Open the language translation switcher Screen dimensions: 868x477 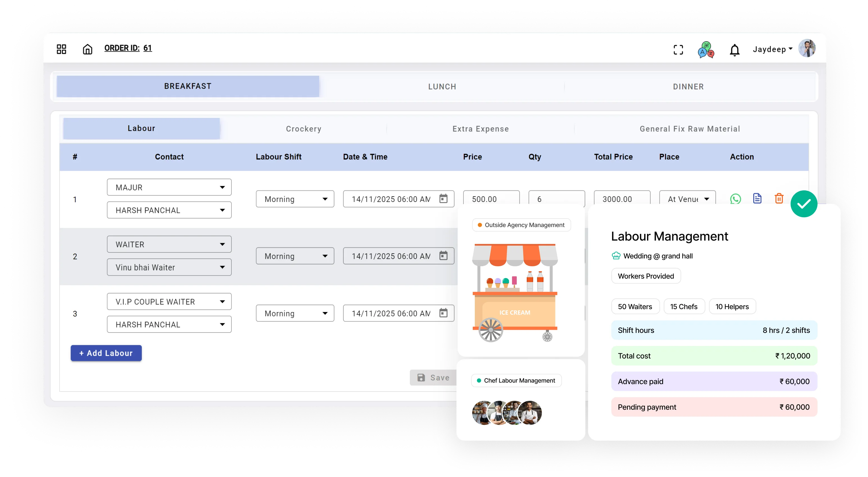click(x=706, y=50)
